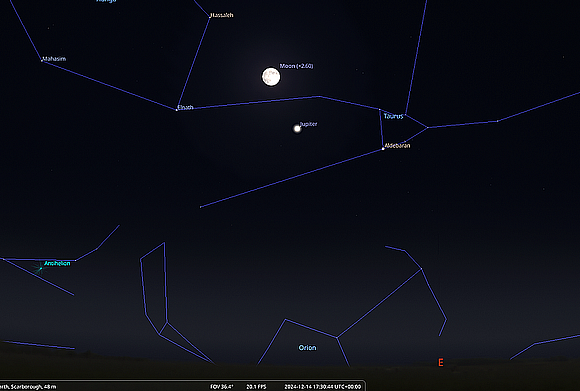The width and height of the screenshot is (580, 391).
Task: Select the star Mahasim
Action: click(x=41, y=60)
